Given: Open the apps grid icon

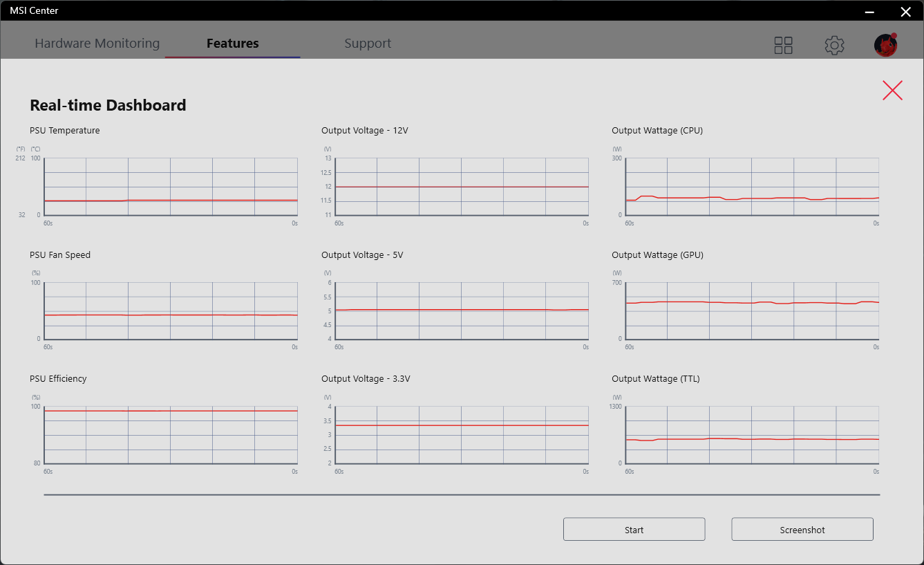Looking at the screenshot, I should point(783,46).
